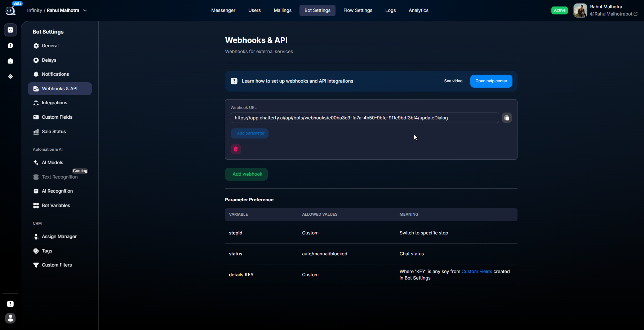The width and height of the screenshot is (644, 330).
Task: Click Add webhook button
Action: pos(246,174)
